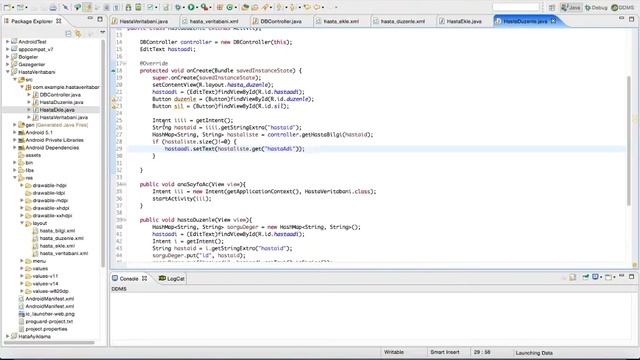Collapse the src folder
Screen dimensions: 640x360
coord(15,80)
